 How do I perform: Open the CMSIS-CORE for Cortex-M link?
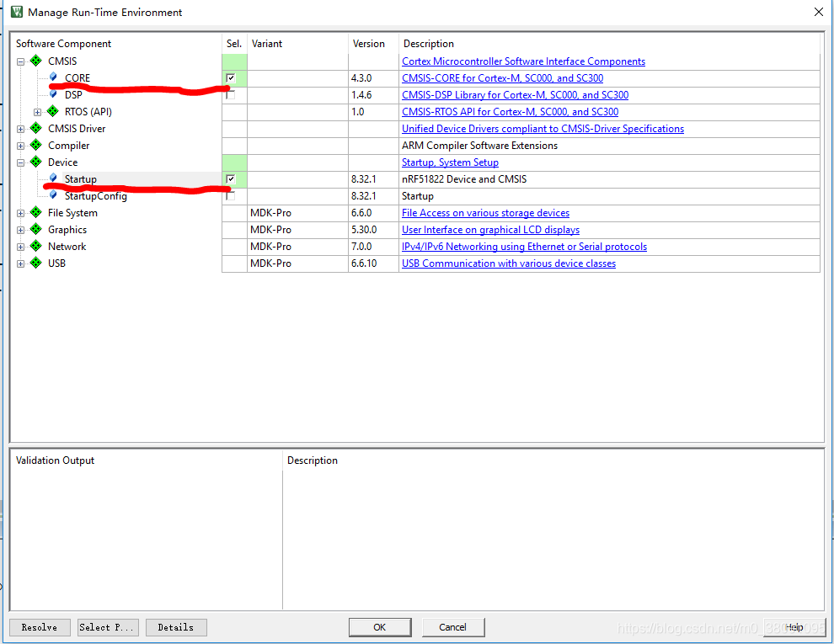point(502,78)
